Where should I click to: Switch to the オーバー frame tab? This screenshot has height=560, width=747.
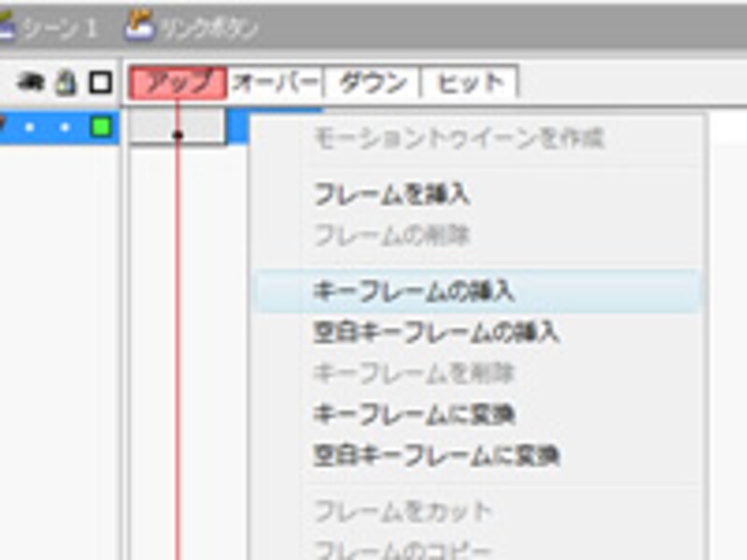pyautogui.click(x=275, y=82)
